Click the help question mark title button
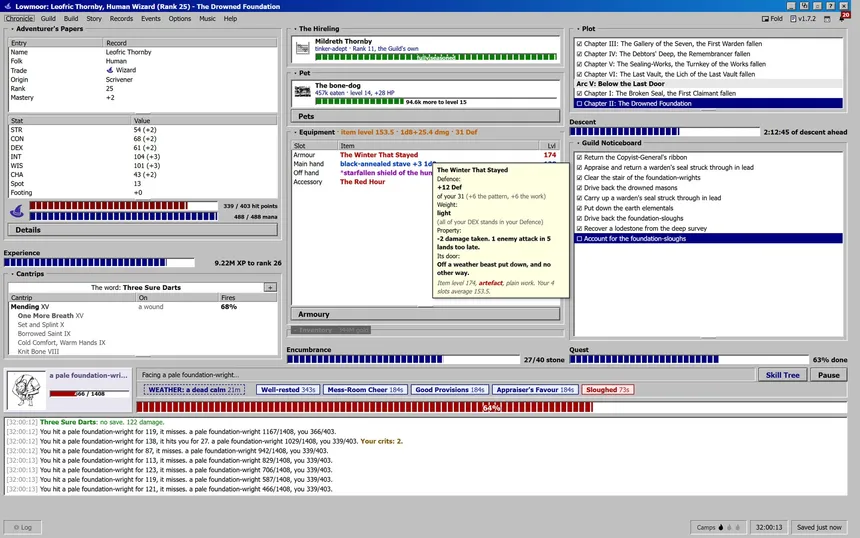This screenshot has width=860, height=538. pos(830,6)
